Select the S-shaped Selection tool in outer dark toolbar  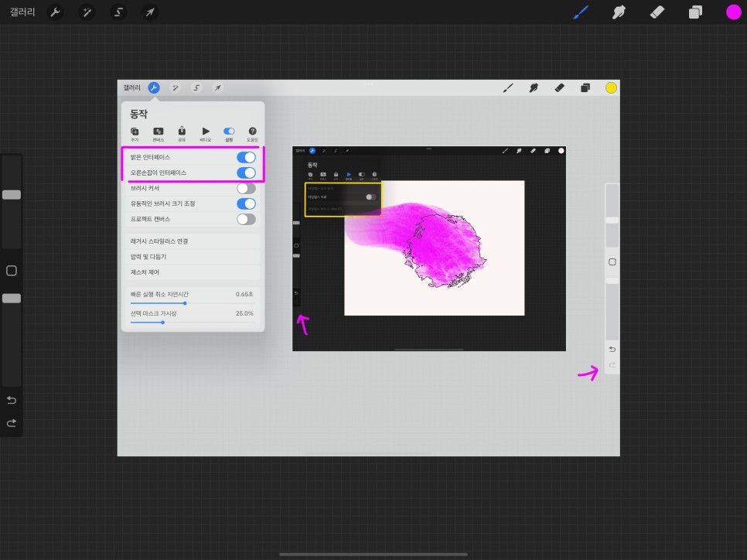(118, 12)
